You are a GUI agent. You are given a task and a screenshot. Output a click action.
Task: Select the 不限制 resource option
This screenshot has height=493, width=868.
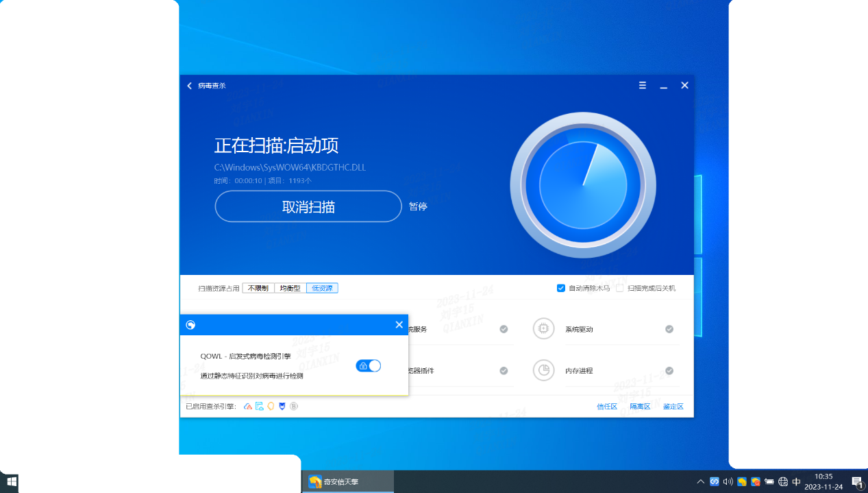tap(258, 288)
